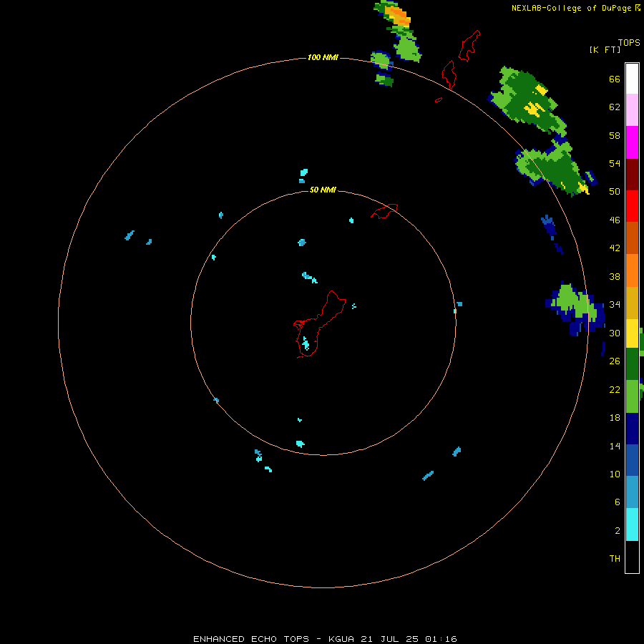Click the navy 22 kft legend swatch

pos(632,429)
